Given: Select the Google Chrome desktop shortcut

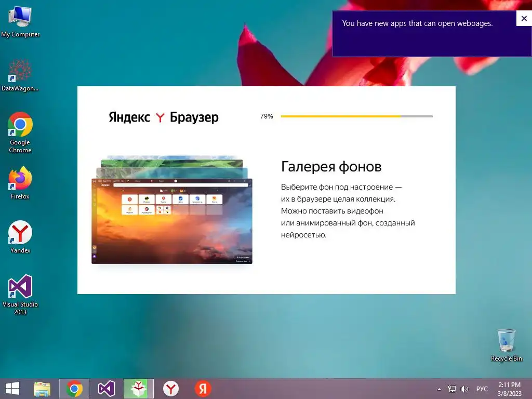Looking at the screenshot, I should (20, 132).
